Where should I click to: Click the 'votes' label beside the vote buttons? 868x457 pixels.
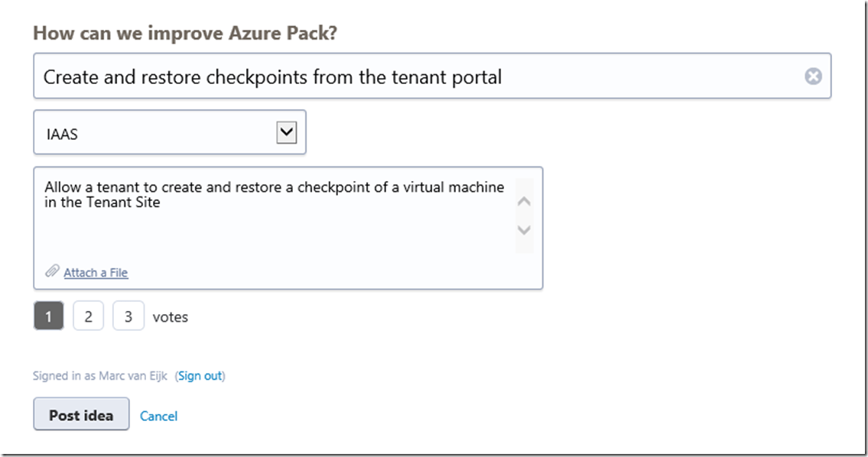pyautogui.click(x=170, y=316)
